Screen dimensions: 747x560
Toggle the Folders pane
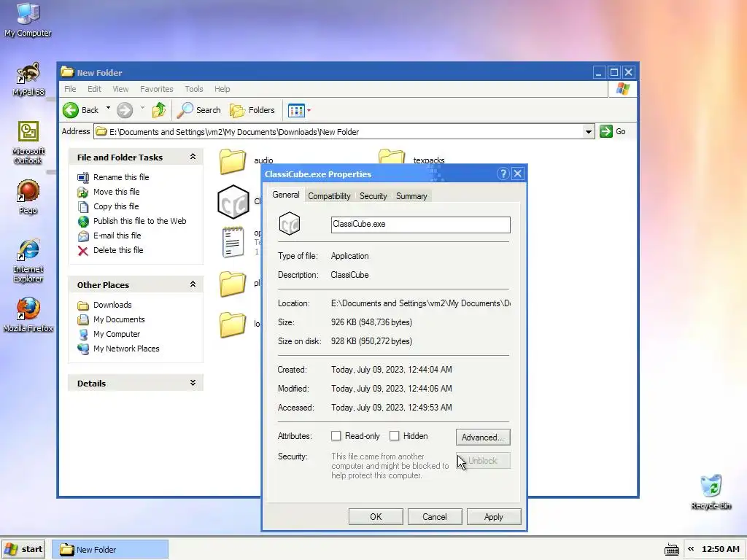[252, 110]
